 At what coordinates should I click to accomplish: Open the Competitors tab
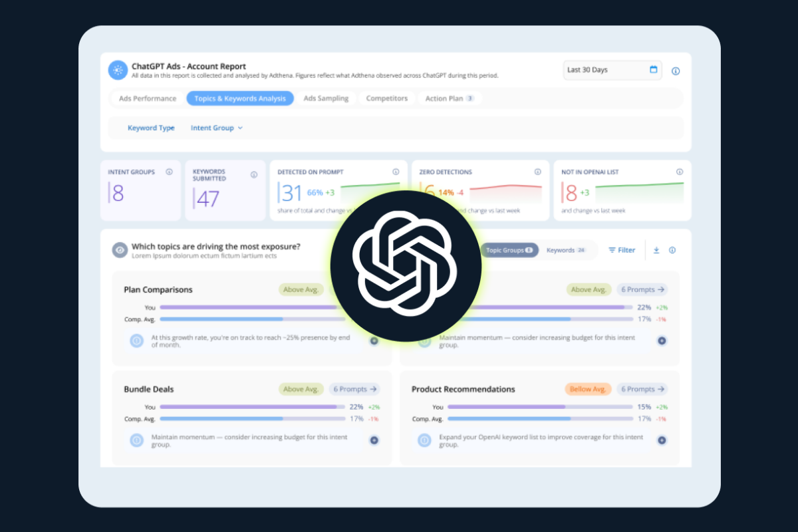387,98
